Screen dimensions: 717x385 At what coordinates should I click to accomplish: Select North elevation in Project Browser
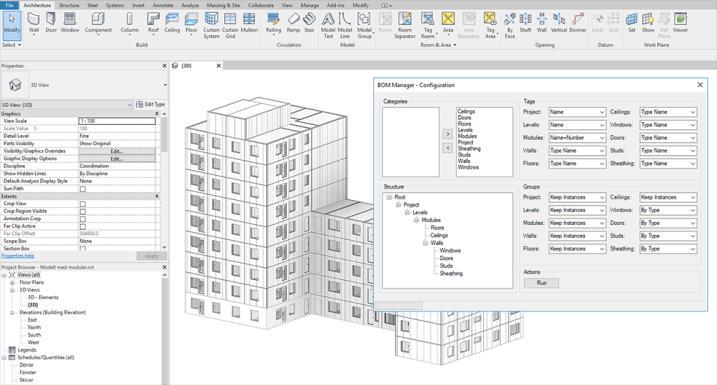point(34,327)
